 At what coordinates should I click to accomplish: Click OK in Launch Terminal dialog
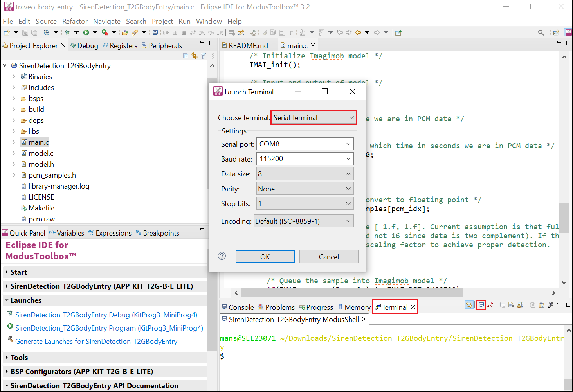265,257
